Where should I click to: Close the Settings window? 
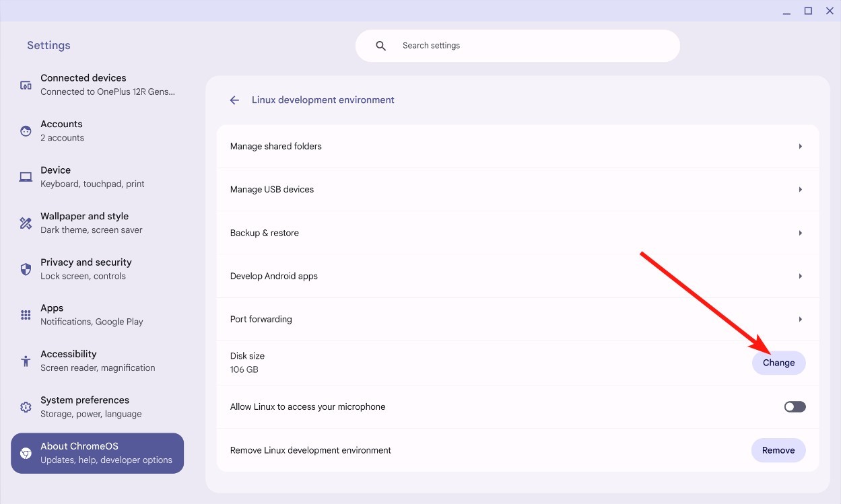[830, 11]
